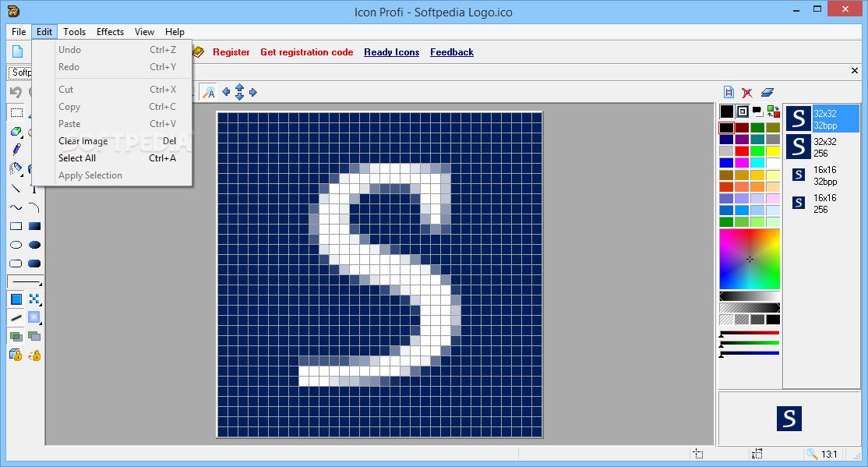
Task: Select the straight Line tool
Action: click(16, 189)
